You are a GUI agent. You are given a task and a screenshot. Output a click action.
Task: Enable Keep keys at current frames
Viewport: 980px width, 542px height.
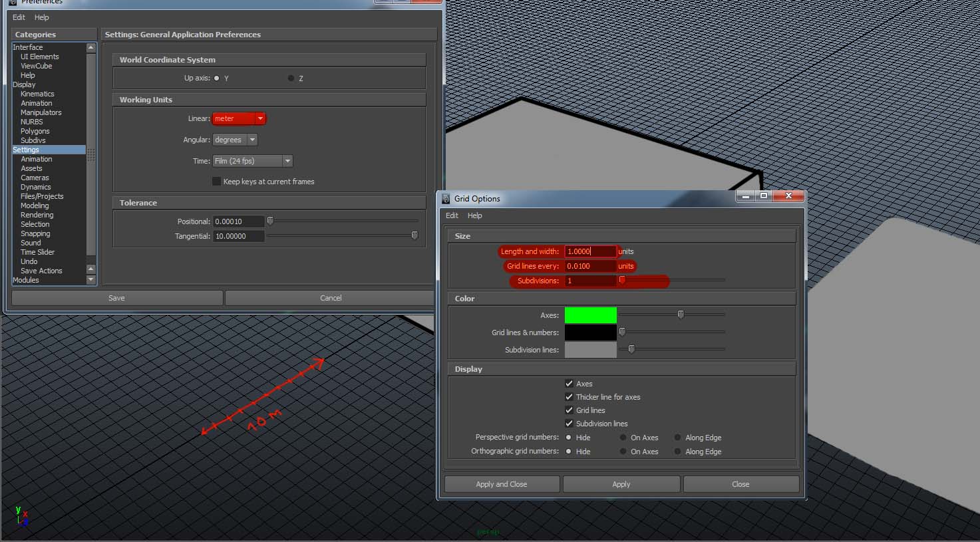[216, 181]
